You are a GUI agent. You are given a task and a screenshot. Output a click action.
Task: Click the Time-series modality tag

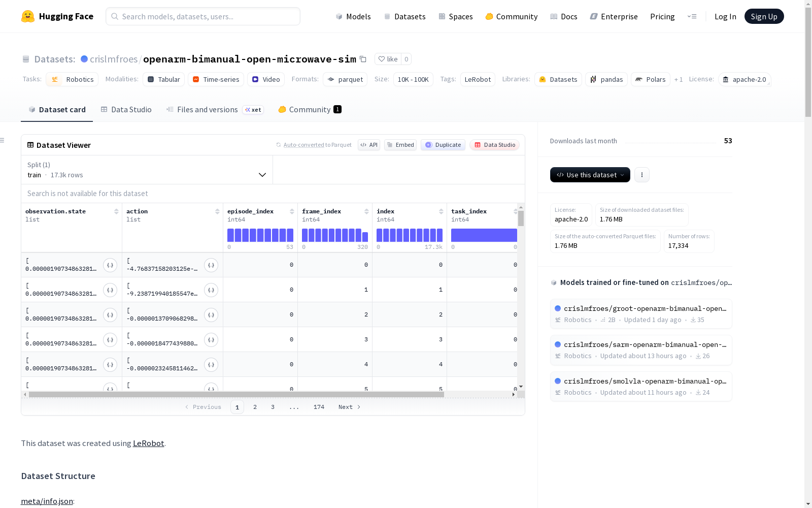coord(216,79)
